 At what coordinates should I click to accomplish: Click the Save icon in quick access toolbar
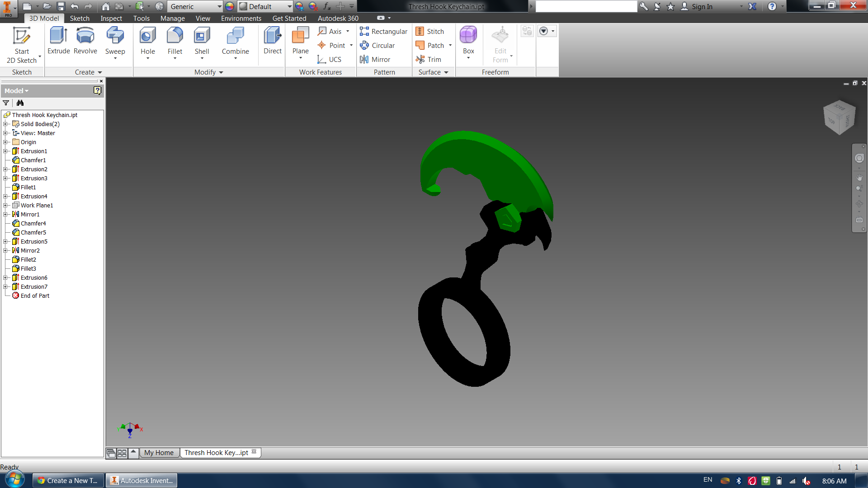click(61, 6)
